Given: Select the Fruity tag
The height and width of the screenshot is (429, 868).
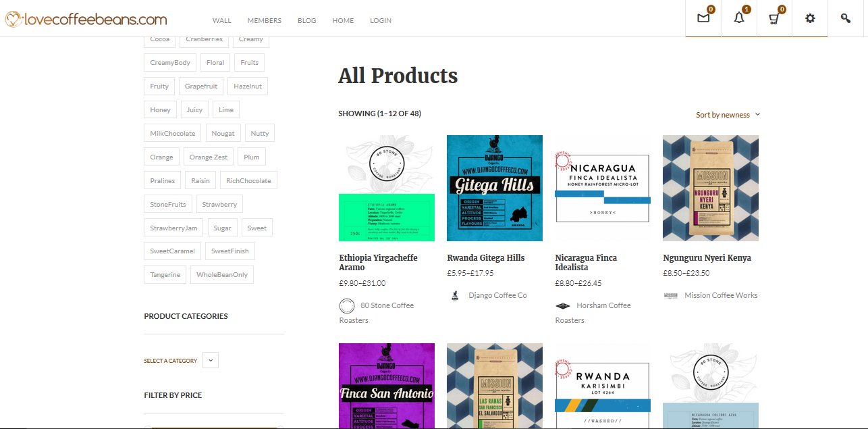Looking at the screenshot, I should pyautogui.click(x=159, y=86).
